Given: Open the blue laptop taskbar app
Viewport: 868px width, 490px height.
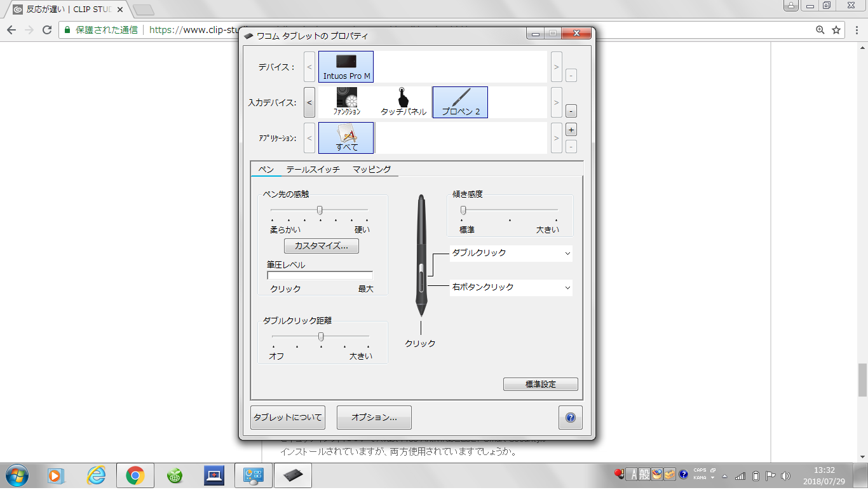Looking at the screenshot, I should point(214,475).
